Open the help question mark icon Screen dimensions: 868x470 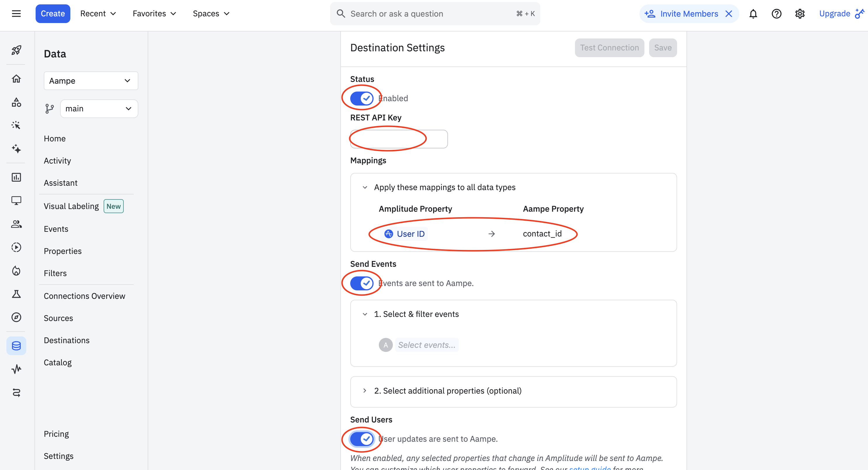pos(776,14)
